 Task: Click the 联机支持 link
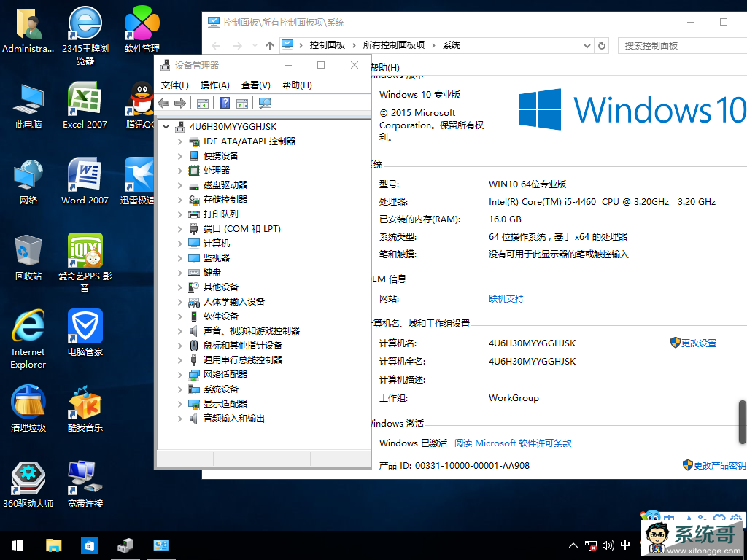506,298
